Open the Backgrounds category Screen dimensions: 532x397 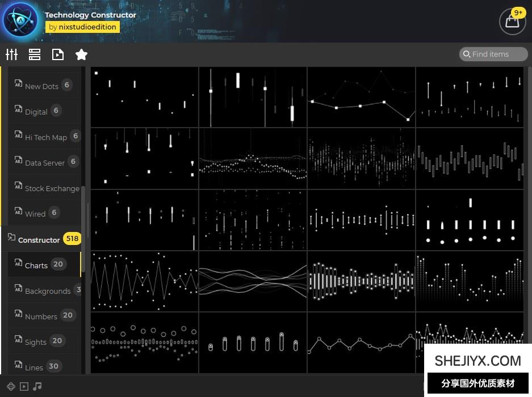coord(47,291)
